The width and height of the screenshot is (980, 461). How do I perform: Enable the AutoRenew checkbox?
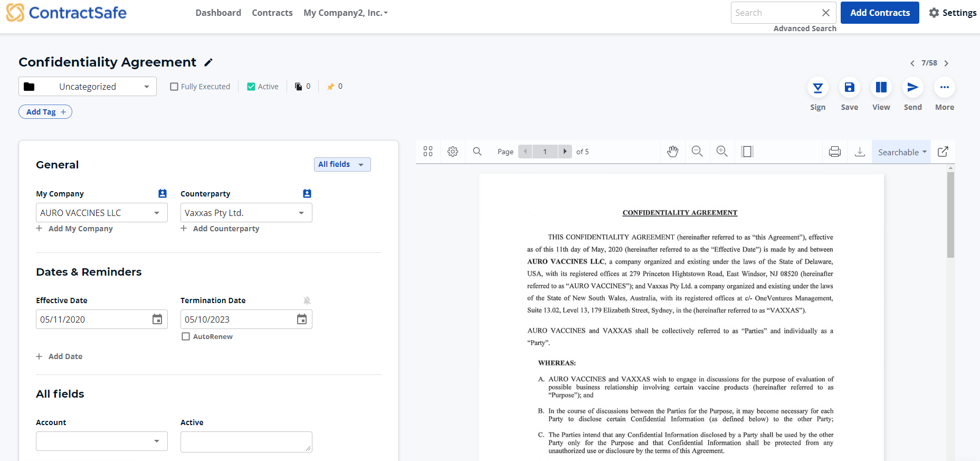coord(186,336)
